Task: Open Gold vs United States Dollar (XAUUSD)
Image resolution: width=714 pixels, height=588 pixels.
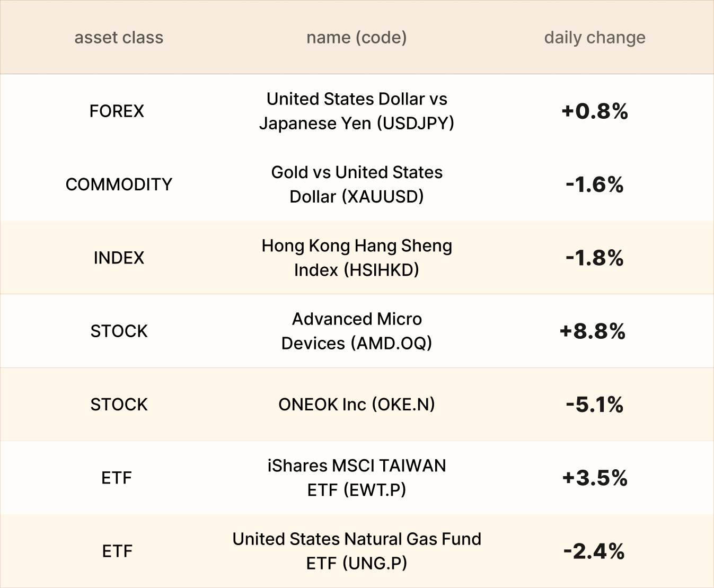Action: click(356, 185)
